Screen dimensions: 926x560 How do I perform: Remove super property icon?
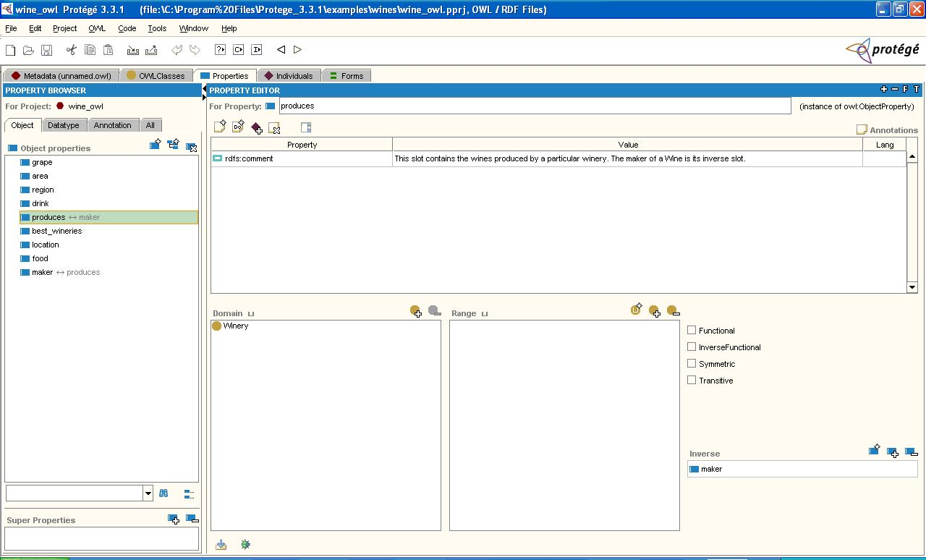tap(192, 519)
